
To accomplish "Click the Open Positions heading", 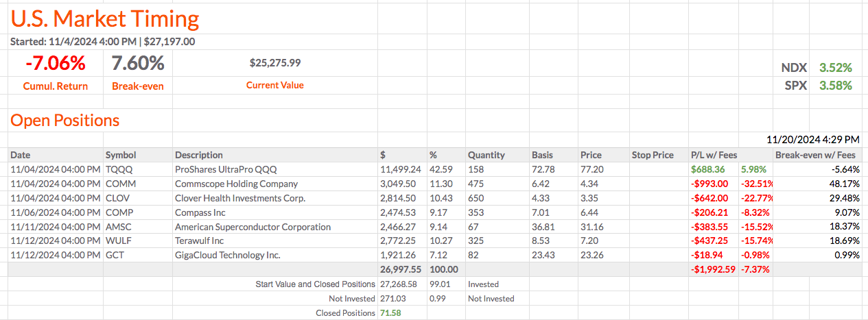I will click(65, 121).
